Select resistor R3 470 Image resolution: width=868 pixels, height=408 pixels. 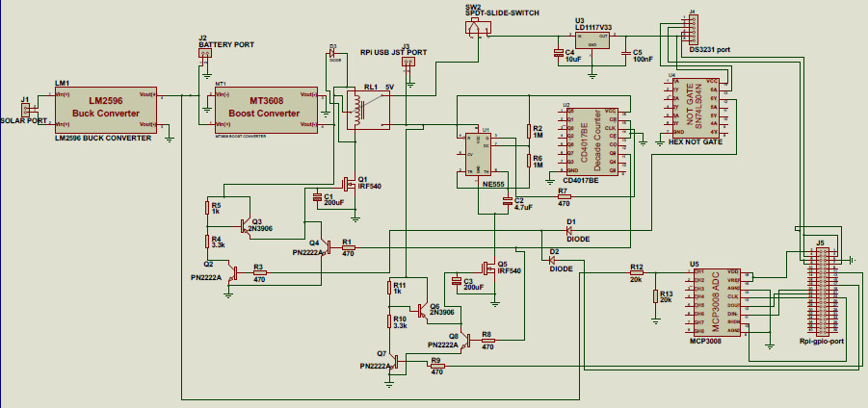(x=259, y=272)
